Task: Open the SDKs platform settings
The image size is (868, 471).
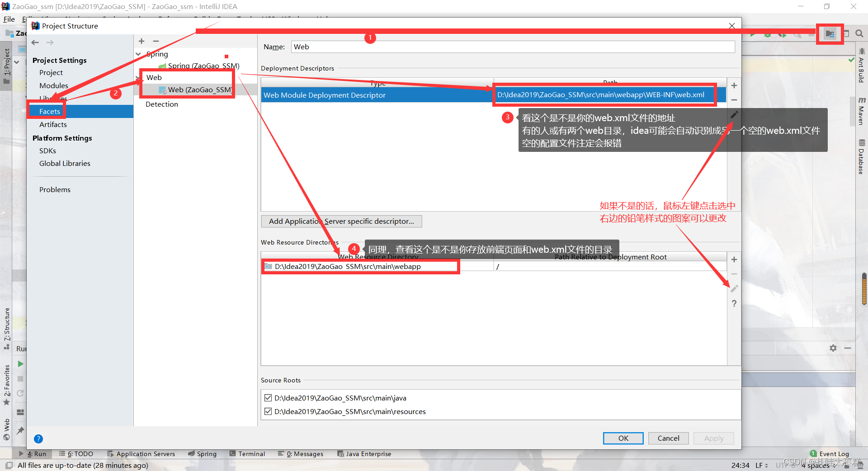Action: coord(47,151)
